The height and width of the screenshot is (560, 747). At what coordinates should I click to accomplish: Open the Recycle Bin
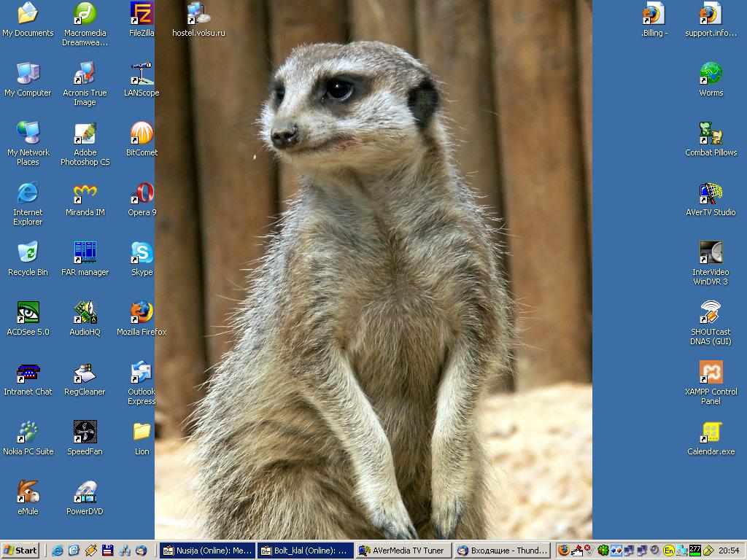[x=28, y=254]
